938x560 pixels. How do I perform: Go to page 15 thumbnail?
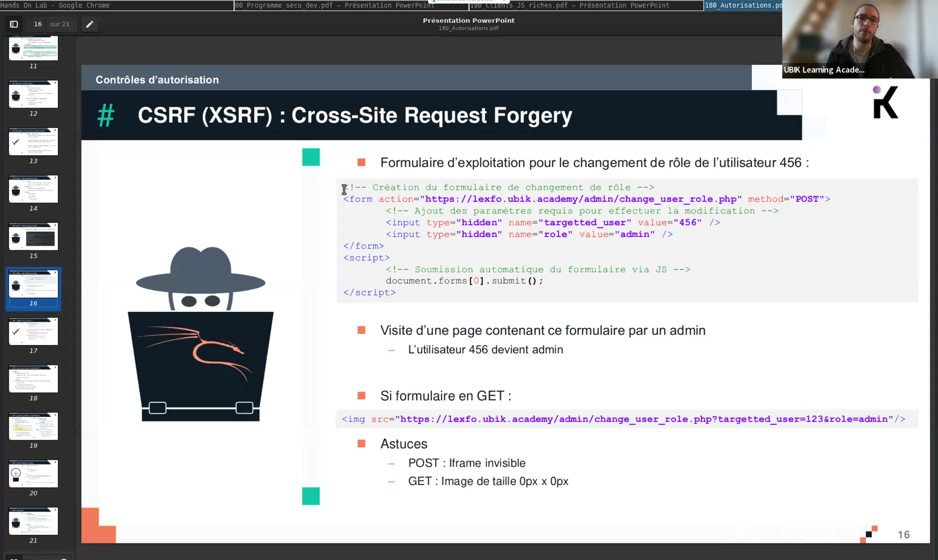pos(33,236)
